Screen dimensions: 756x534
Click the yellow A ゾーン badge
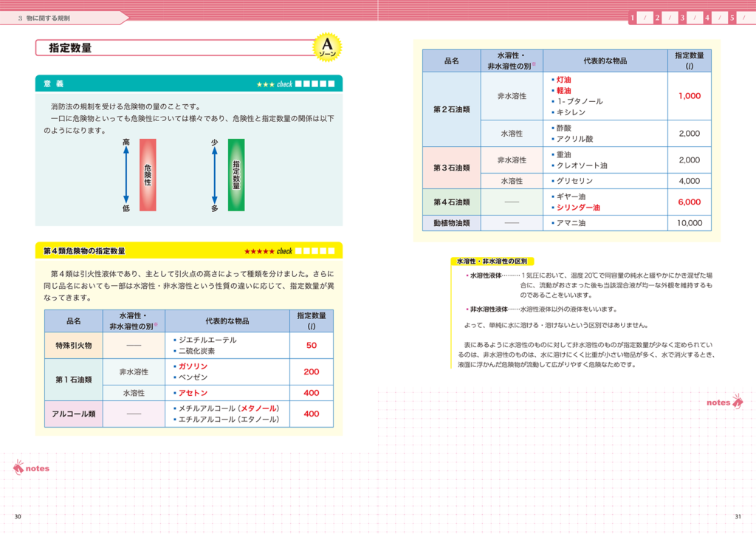(327, 47)
